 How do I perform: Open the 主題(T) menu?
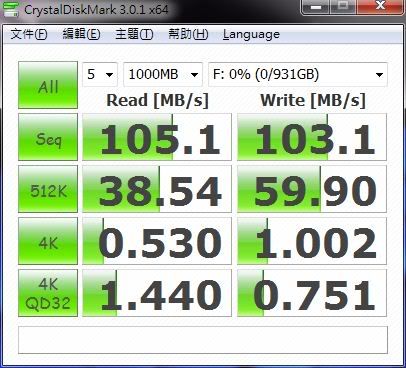tap(134, 34)
